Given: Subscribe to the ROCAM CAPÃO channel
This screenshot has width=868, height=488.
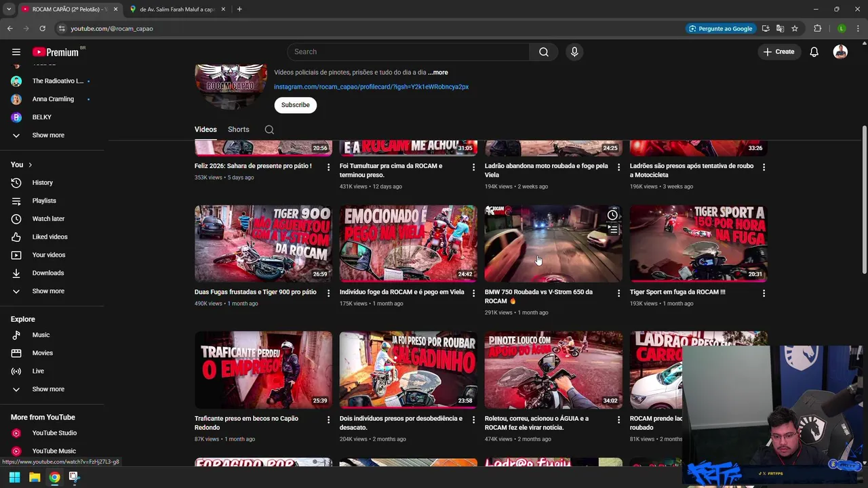Looking at the screenshot, I should tap(295, 105).
